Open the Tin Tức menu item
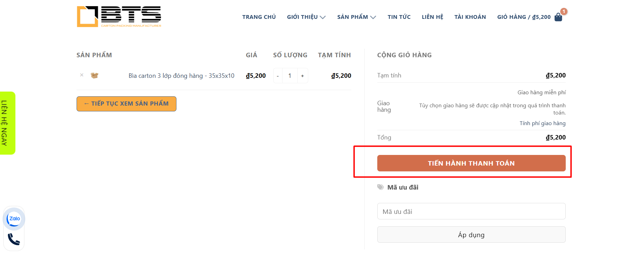The width and height of the screenshot is (644, 254). coord(399,17)
